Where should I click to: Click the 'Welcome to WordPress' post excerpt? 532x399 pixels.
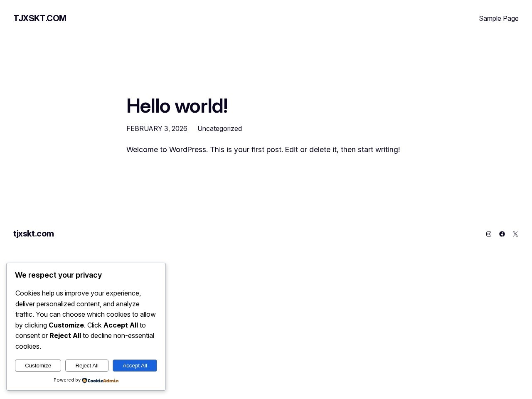[x=263, y=150]
